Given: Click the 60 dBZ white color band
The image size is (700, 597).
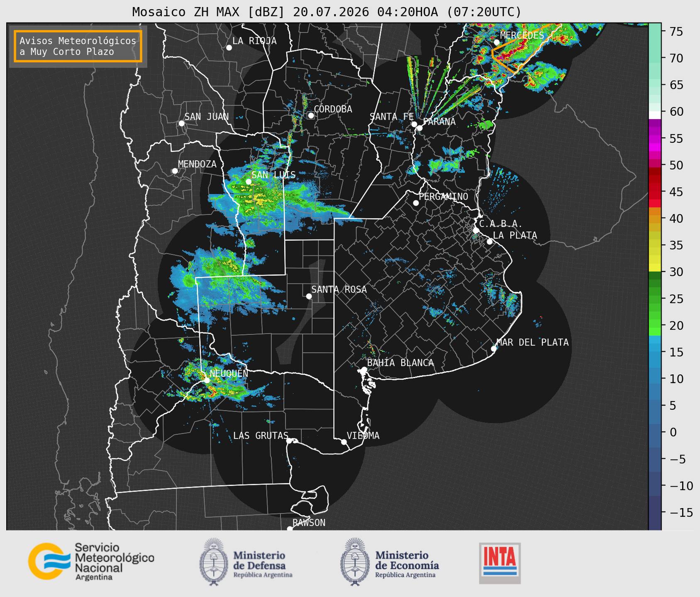Looking at the screenshot, I should pyautogui.click(x=655, y=115).
